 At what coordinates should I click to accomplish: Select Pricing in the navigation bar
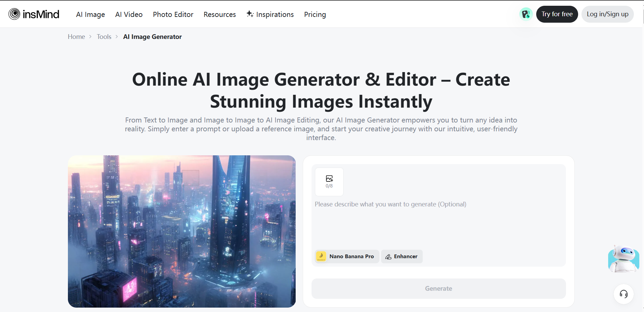click(x=315, y=14)
